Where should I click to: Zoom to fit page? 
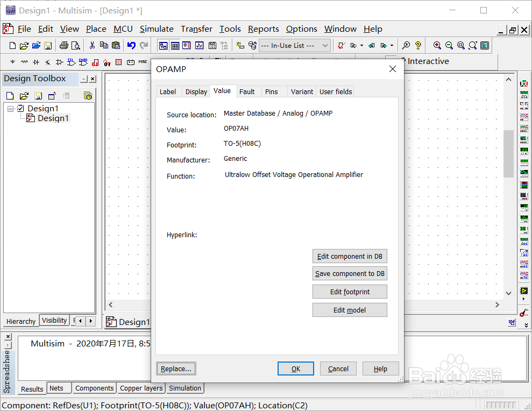473,46
